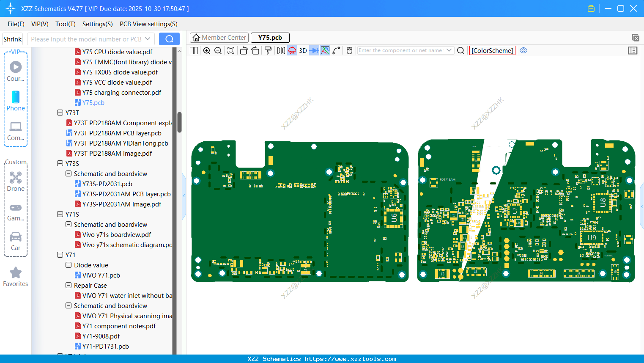Mirror the board with the flip icon
This screenshot has width=644, height=363.
[x=281, y=51]
